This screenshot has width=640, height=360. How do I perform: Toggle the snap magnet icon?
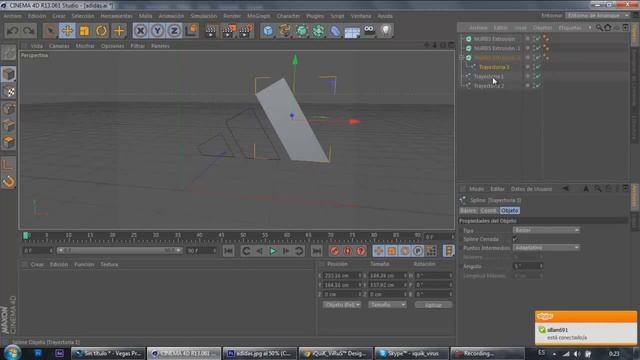click(x=9, y=181)
